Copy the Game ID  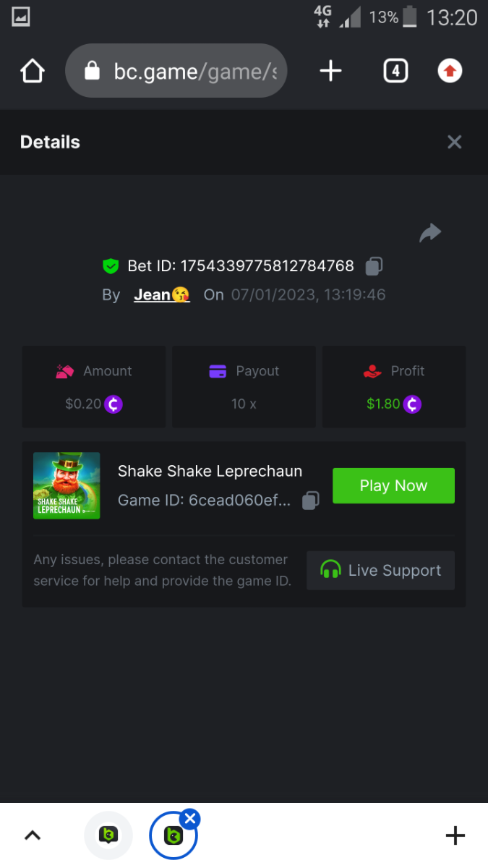310,501
